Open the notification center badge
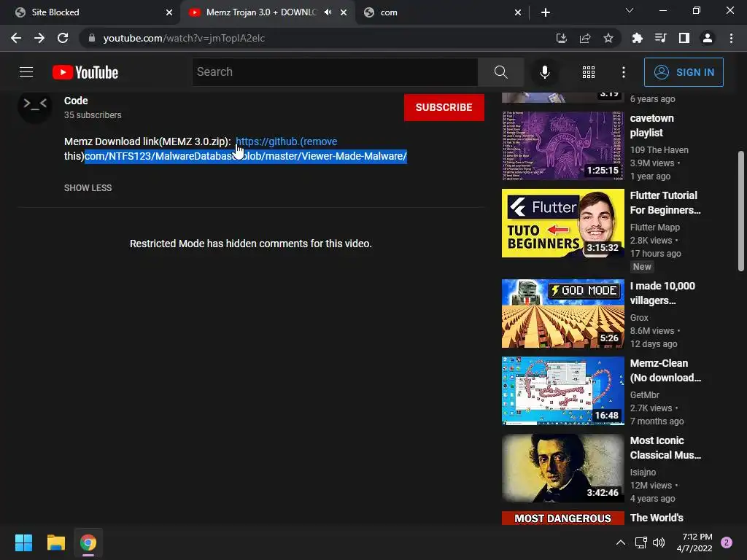Image resolution: width=747 pixels, height=560 pixels. [x=727, y=542]
